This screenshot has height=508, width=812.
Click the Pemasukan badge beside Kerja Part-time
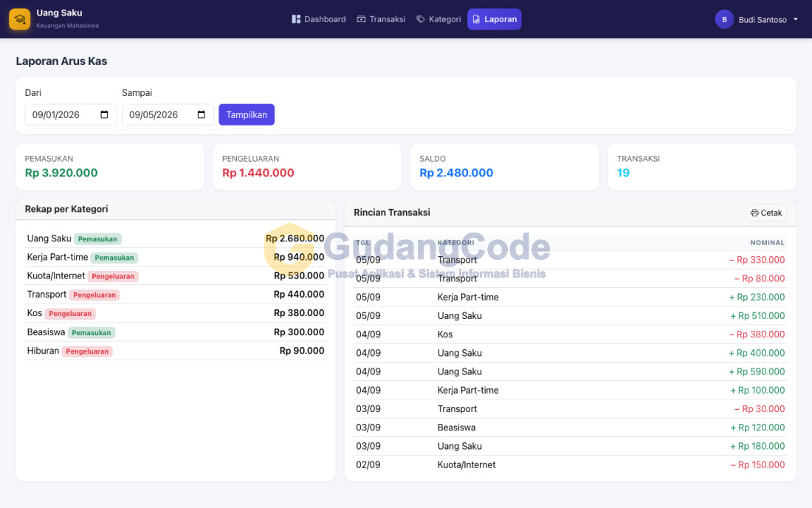click(114, 258)
